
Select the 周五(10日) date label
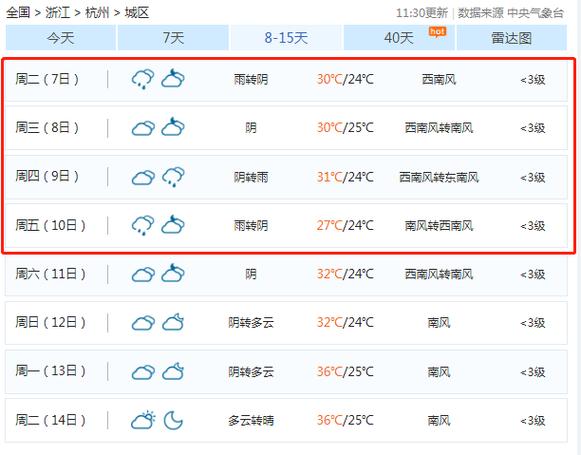[x=50, y=225]
